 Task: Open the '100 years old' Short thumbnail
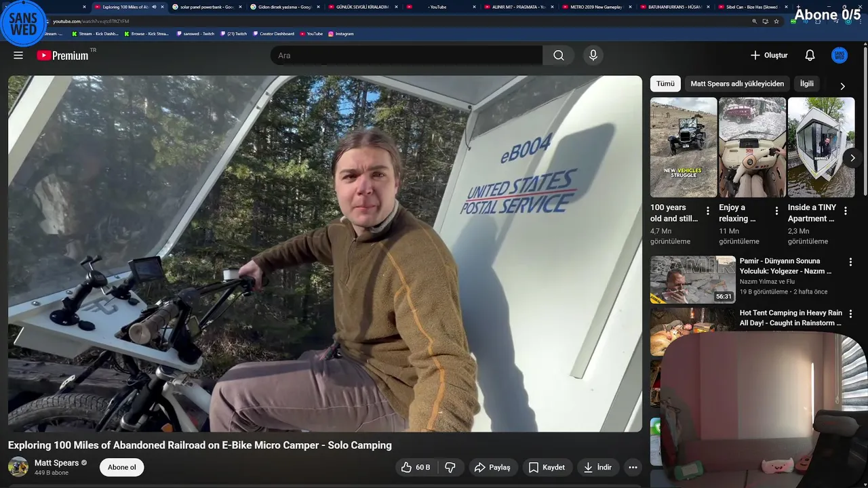pyautogui.click(x=684, y=147)
